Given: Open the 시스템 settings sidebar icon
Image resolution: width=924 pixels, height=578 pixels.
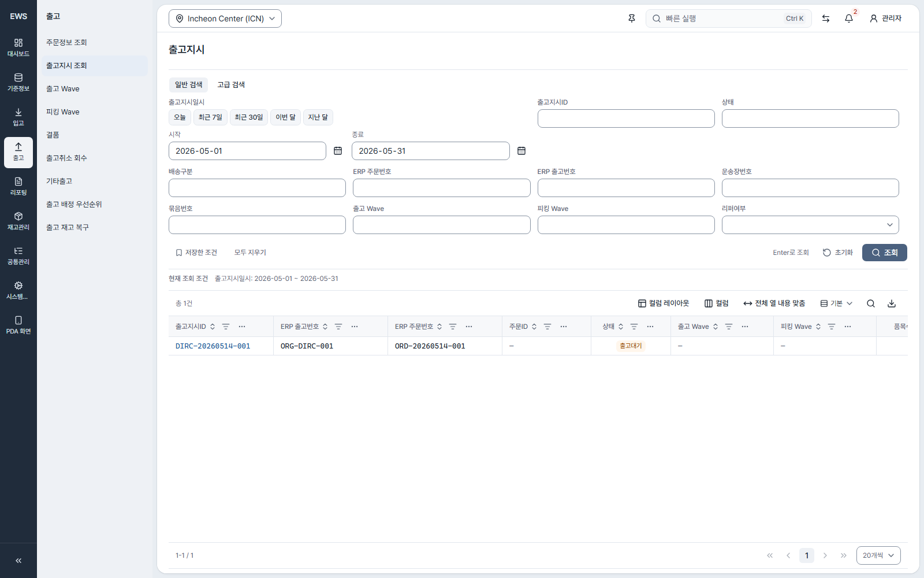Looking at the screenshot, I should (18, 291).
